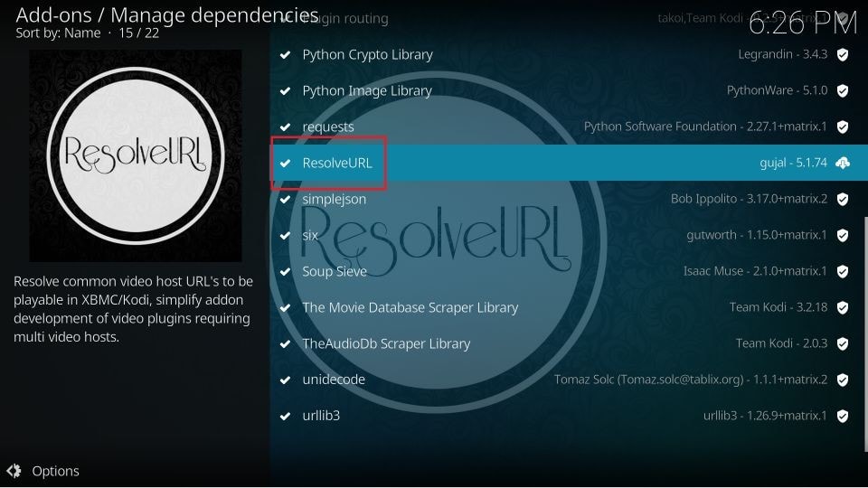The width and height of the screenshot is (868, 488).
Task: Select Python Image Library entry
Action: tap(569, 90)
